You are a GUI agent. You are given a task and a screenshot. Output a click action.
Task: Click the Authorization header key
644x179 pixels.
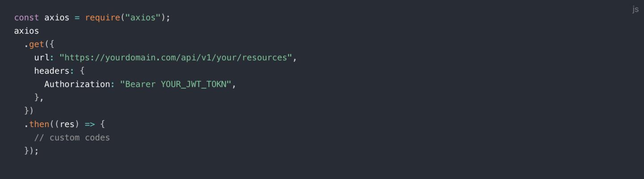76,84
